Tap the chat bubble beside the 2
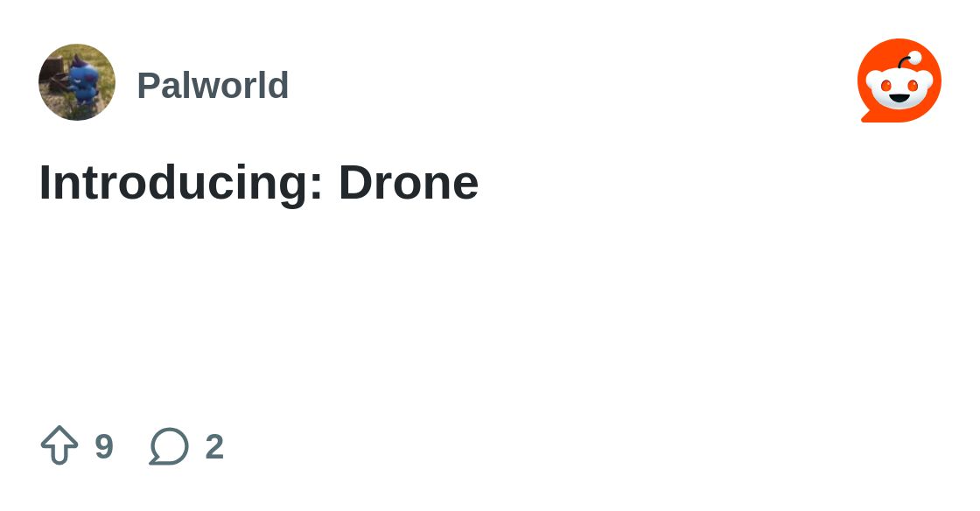This screenshot has height=511, width=980. [169, 446]
